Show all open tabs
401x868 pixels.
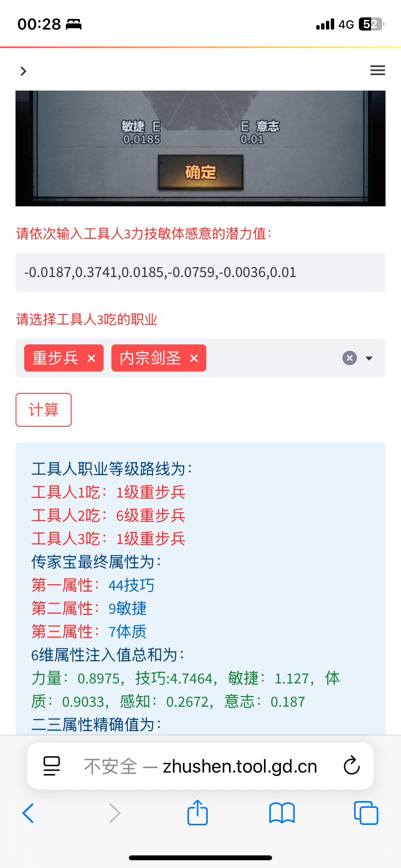pos(366,813)
